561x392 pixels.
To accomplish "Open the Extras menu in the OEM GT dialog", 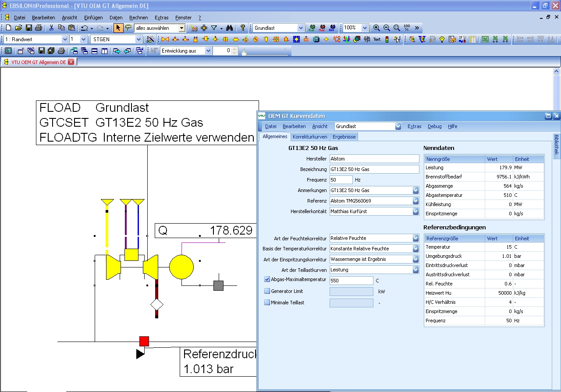I will 414,126.
